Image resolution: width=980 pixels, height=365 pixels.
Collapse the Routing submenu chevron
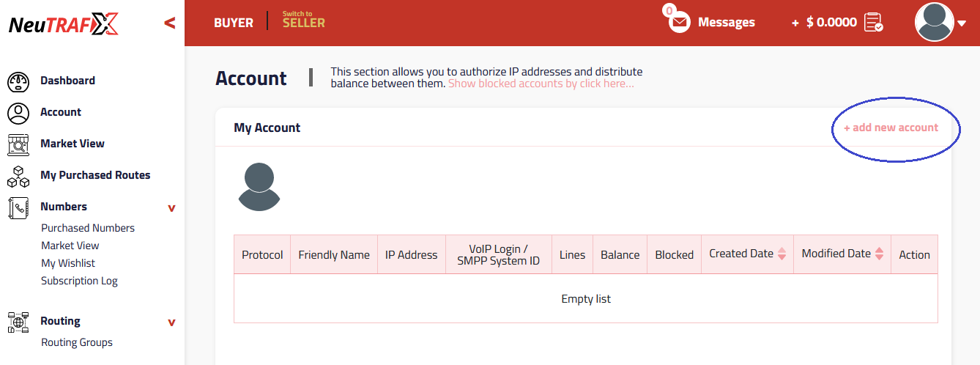(x=171, y=322)
